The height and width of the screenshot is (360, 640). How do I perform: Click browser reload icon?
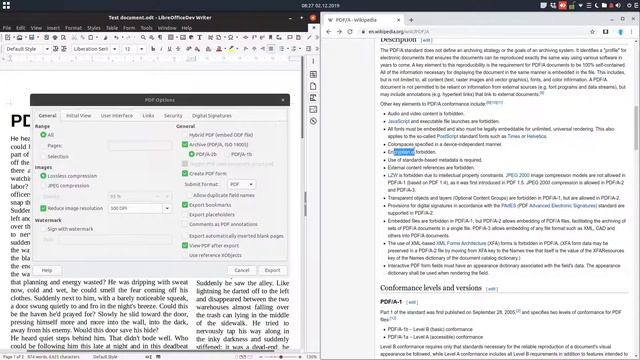tap(350, 31)
